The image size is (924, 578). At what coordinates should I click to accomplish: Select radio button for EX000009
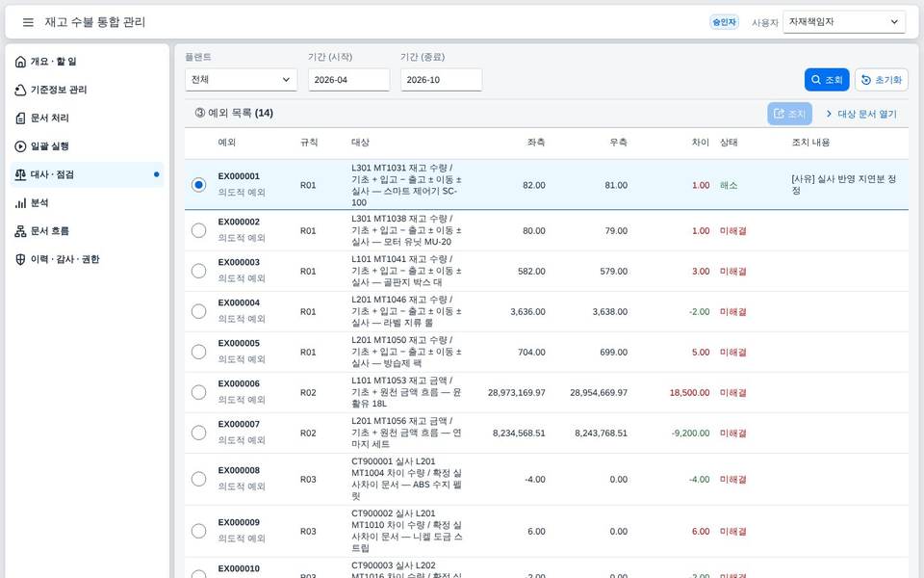pyautogui.click(x=198, y=531)
